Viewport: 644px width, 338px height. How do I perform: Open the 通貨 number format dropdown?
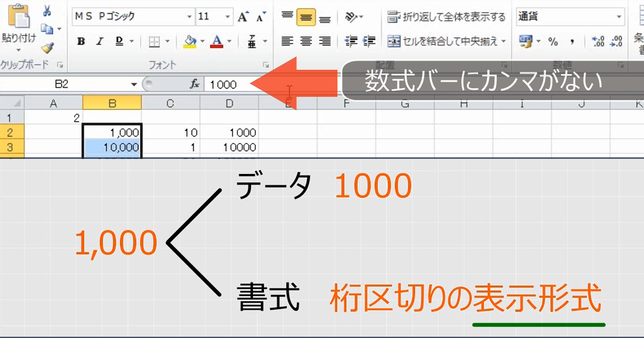point(619,17)
